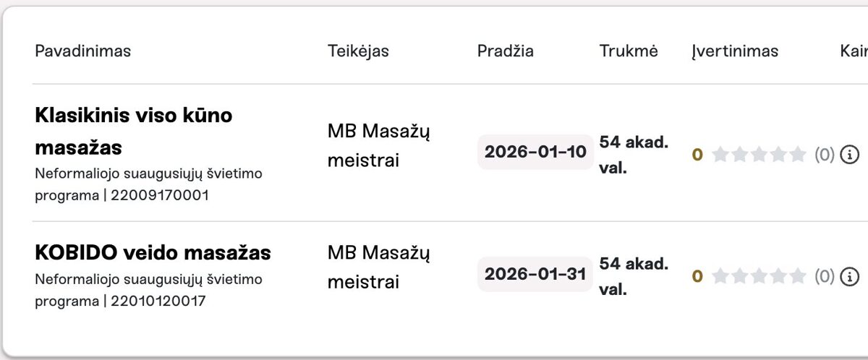Click program code 22010120017 subtitle text
The image size is (868, 360).
click(158, 301)
